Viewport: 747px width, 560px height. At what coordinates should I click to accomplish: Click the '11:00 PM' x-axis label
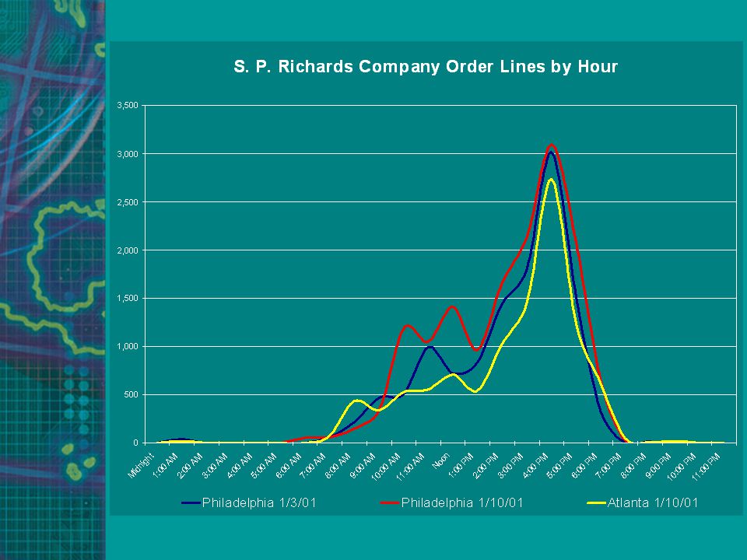707,467
